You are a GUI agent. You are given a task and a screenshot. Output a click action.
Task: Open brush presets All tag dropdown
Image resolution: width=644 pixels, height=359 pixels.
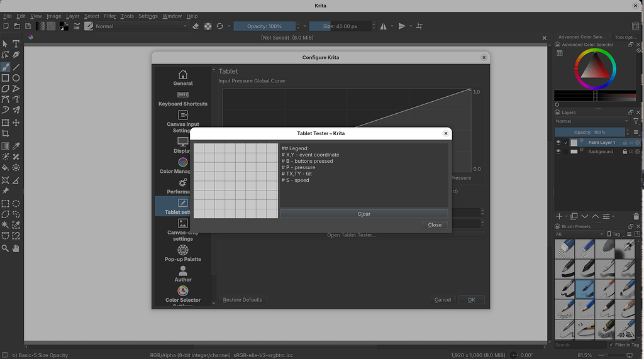point(579,234)
